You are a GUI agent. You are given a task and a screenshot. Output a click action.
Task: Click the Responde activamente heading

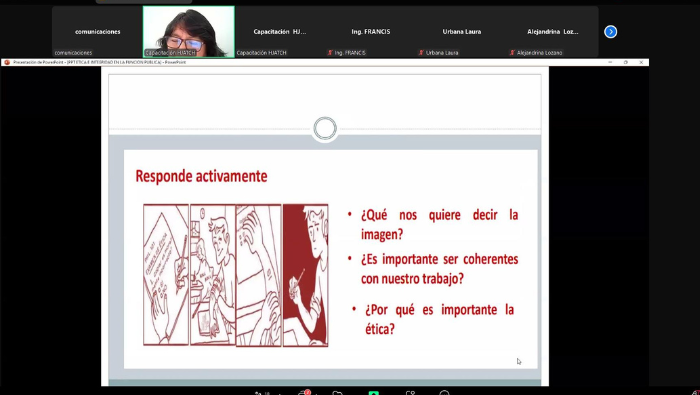(201, 176)
